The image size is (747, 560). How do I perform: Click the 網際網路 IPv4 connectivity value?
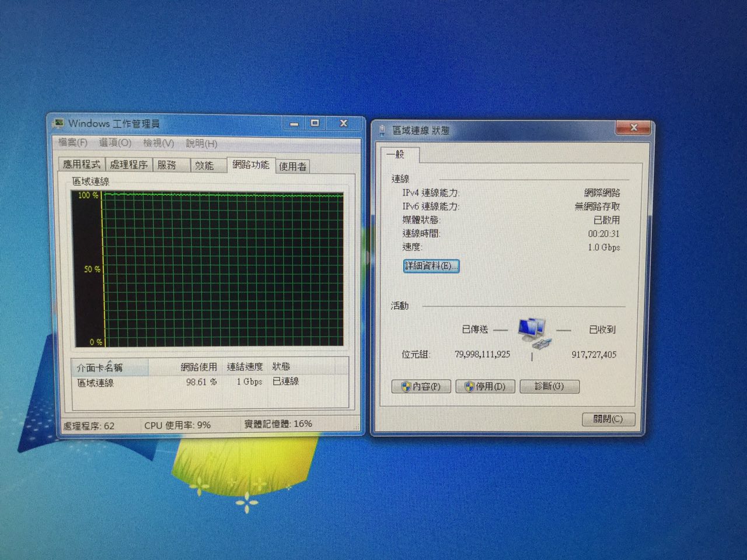(602, 192)
